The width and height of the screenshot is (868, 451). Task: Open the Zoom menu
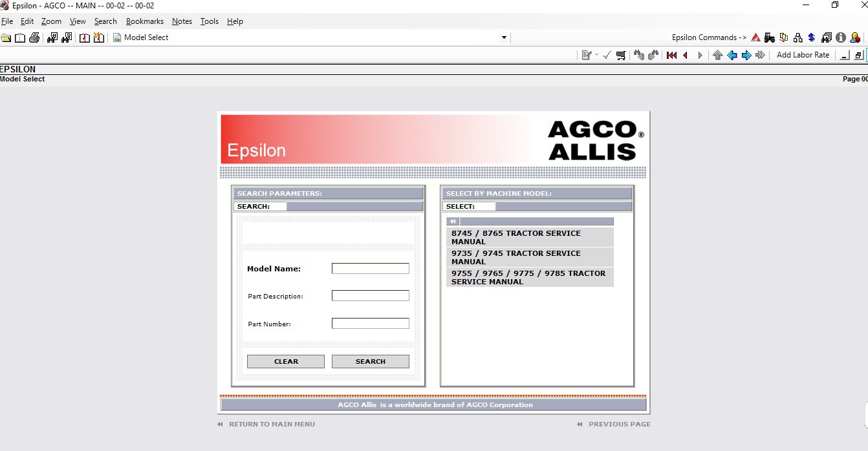(x=51, y=21)
